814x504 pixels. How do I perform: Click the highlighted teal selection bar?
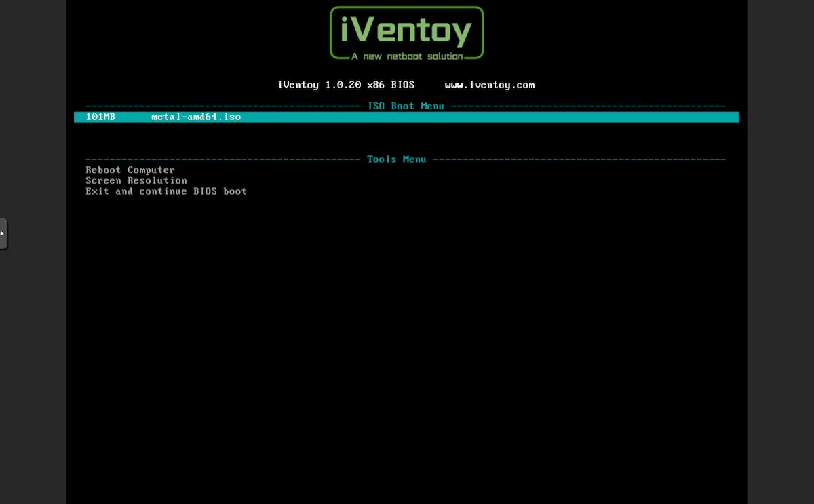(406, 117)
